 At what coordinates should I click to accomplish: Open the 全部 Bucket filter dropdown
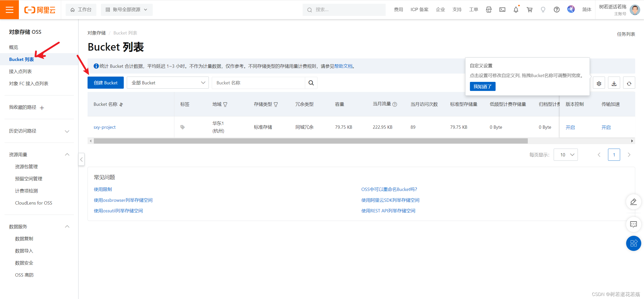(x=168, y=83)
